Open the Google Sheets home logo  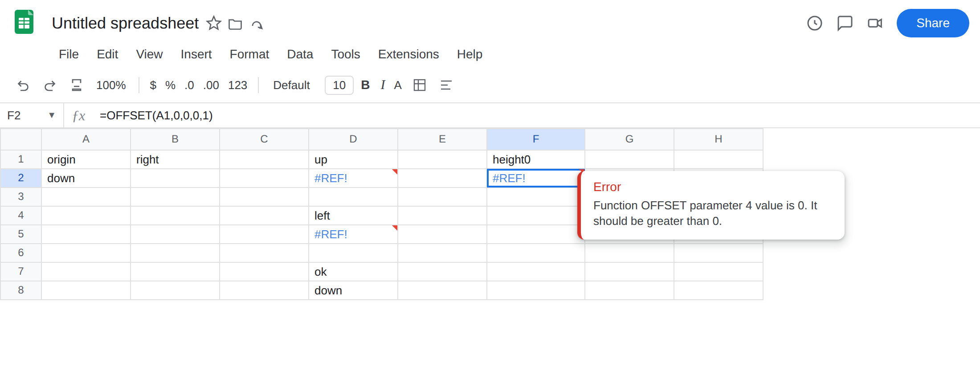(24, 22)
